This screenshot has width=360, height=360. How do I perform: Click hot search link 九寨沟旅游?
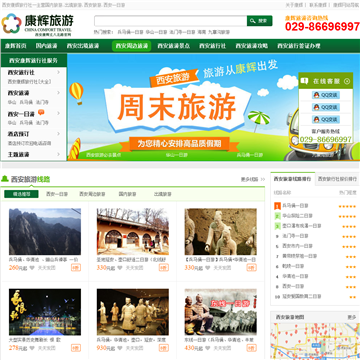point(219,32)
